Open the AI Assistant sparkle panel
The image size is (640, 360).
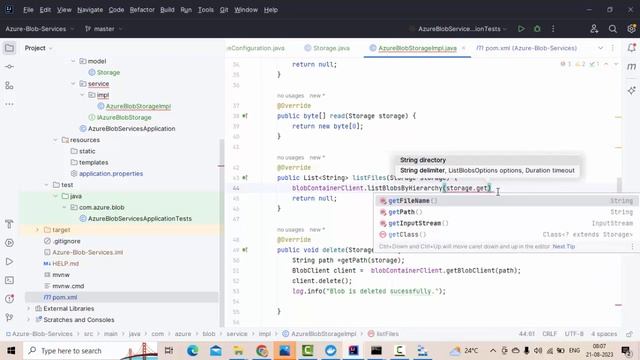tap(631, 91)
